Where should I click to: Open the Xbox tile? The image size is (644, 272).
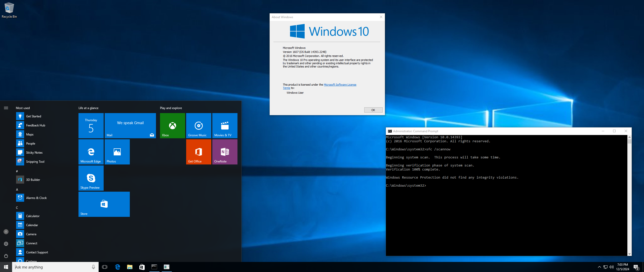(x=173, y=125)
